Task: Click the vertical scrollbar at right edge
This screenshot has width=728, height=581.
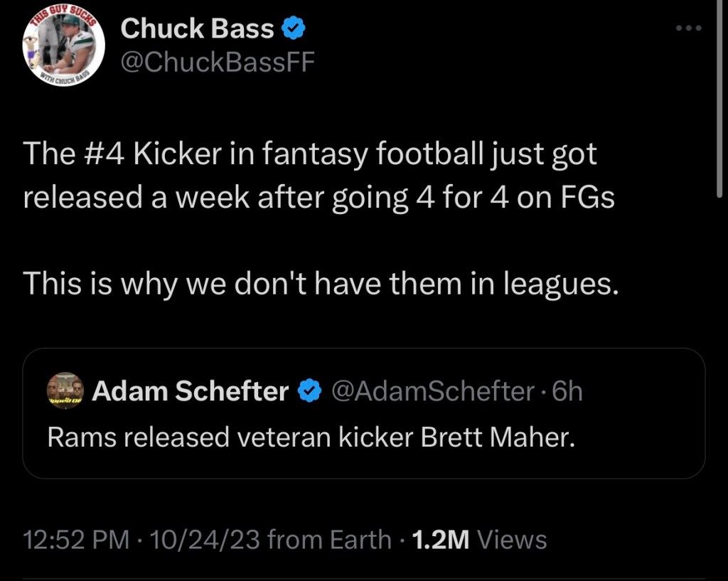Action: pos(723,107)
